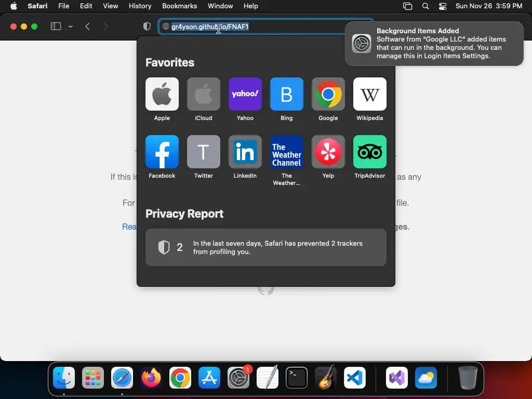Open the TripAdvisor favorite tile
The height and width of the screenshot is (399, 532).
pos(370,152)
